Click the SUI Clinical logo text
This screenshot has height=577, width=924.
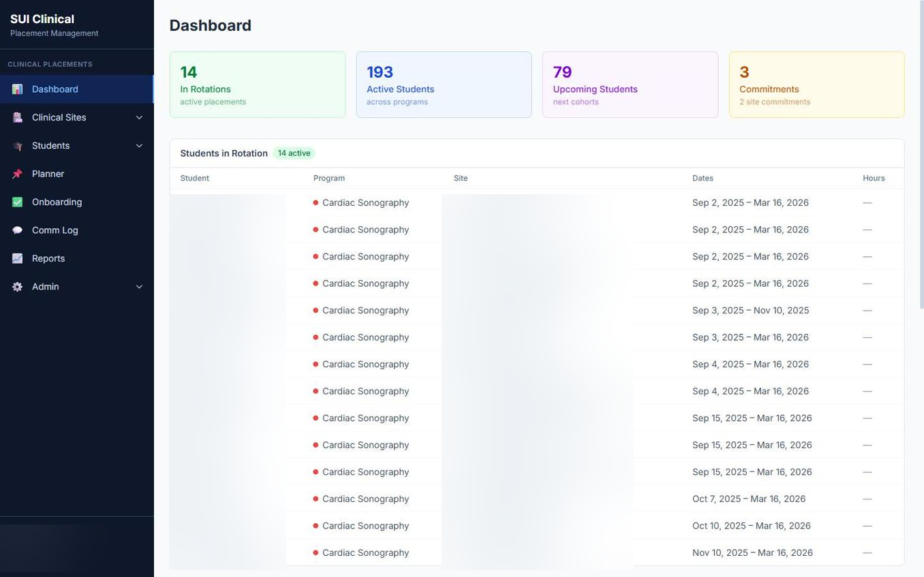tap(42, 19)
